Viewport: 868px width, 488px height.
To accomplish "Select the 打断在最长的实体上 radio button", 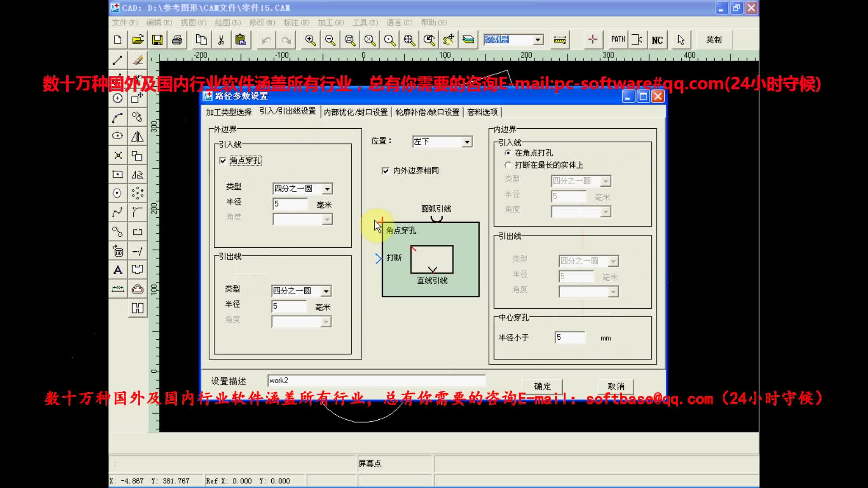I will (x=508, y=165).
